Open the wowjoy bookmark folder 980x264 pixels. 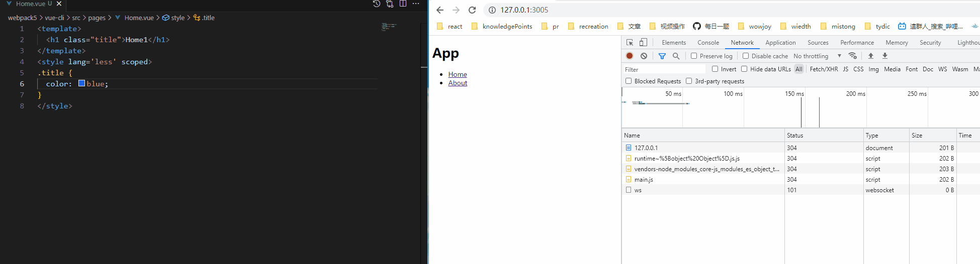point(754,27)
